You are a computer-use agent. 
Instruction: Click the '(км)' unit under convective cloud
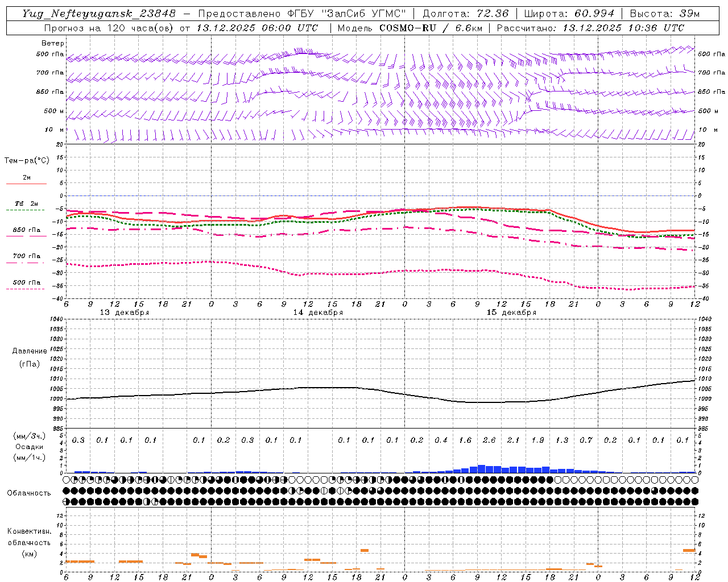click(x=29, y=554)
